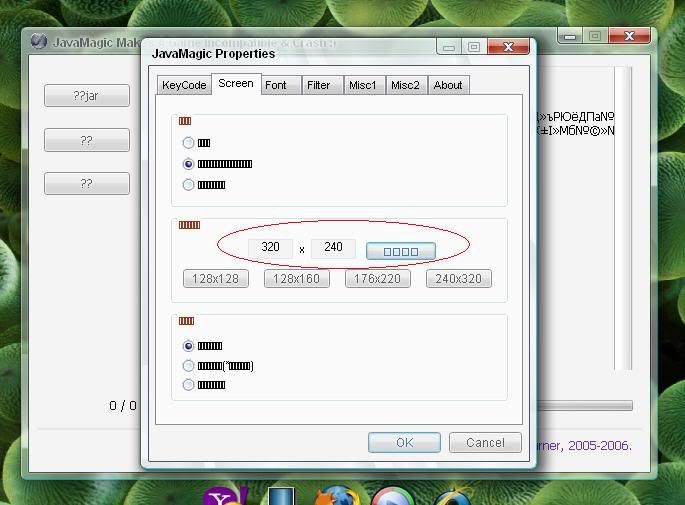Click the width field showing 320
The width and height of the screenshot is (685, 505).
pyautogui.click(x=270, y=248)
